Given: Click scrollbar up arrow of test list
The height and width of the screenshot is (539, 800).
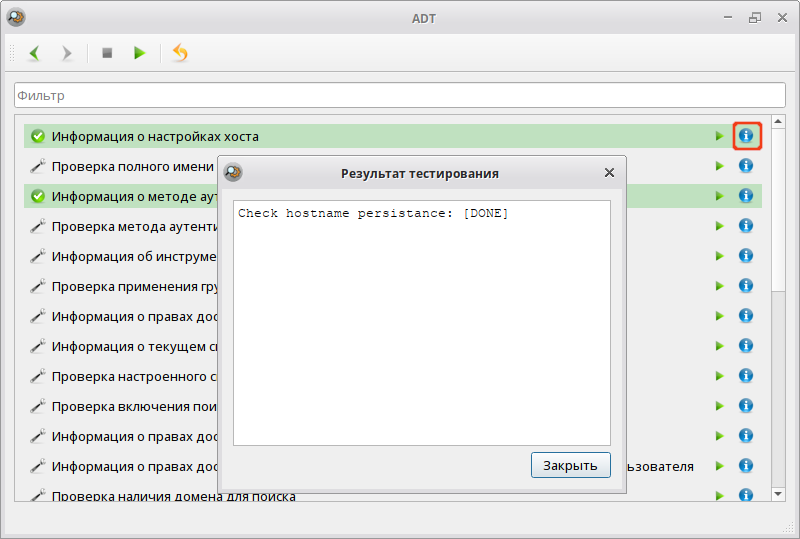Looking at the screenshot, I should click(x=778, y=121).
